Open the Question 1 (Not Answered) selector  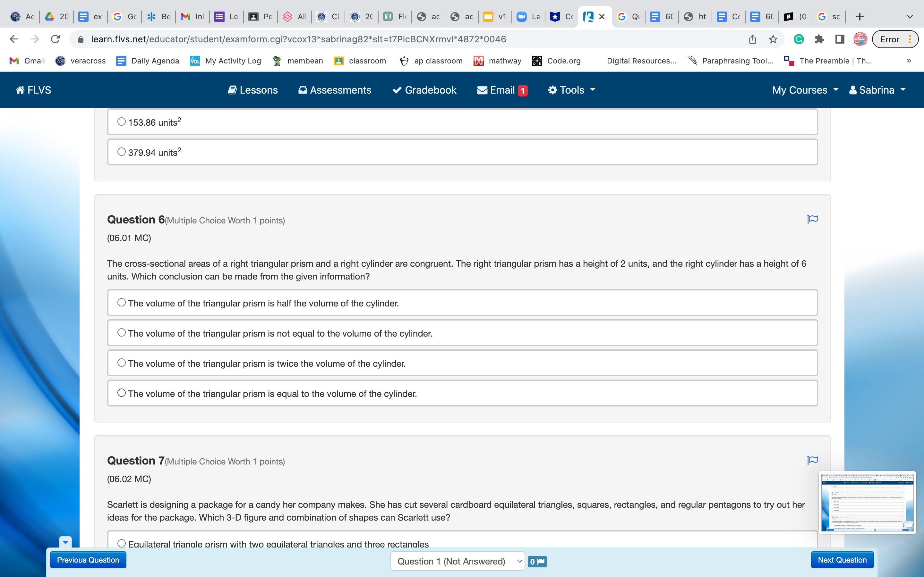(x=458, y=561)
